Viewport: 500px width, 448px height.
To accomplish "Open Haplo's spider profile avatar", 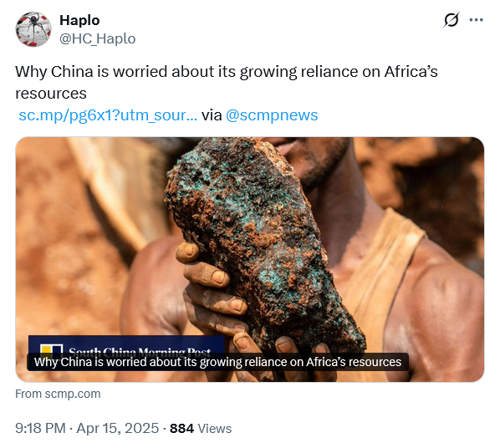I will pyautogui.click(x=33, y=29).
